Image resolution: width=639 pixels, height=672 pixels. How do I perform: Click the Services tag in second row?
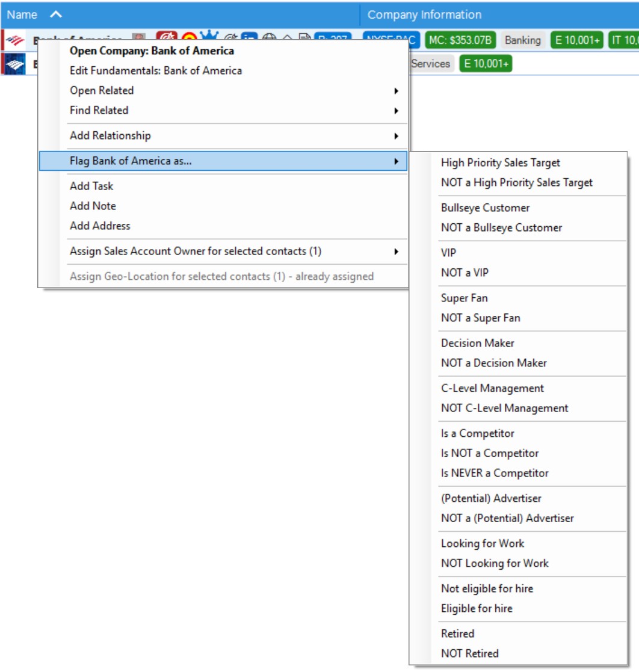click(430, 64)
